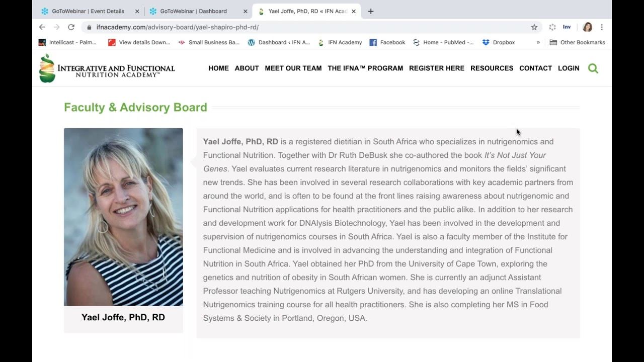Switch to GoToWebinar Event Details tab
The width and height of the screenshot is (644, 362).
(88, 11)
